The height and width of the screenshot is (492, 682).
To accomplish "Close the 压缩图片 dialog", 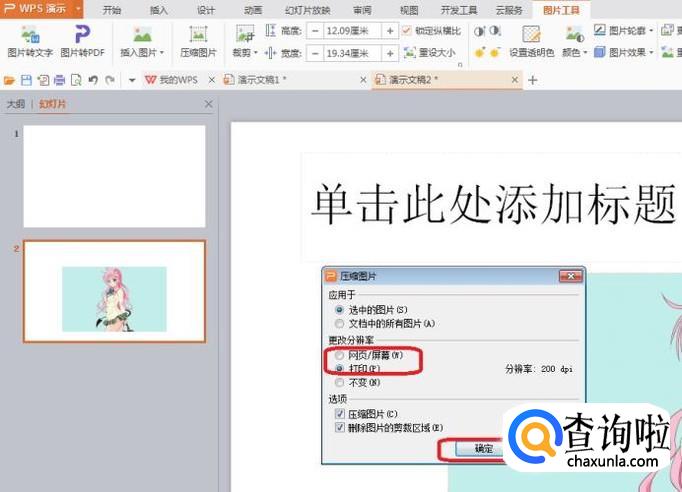I will click(570, 276).
